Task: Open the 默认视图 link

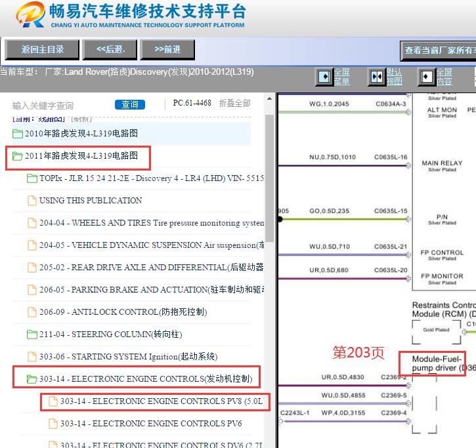Action: tap(395, 77)
